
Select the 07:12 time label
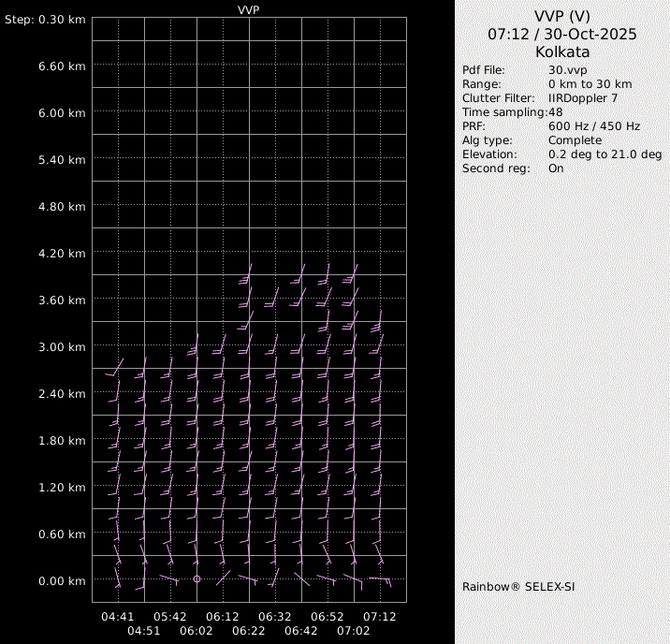[x=380, y=617]
